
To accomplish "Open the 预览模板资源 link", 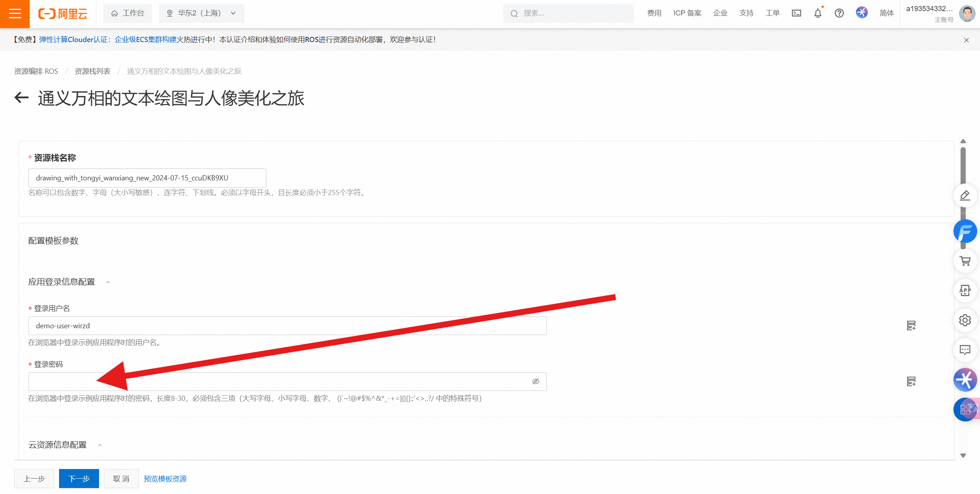I will tap(165, 479).
